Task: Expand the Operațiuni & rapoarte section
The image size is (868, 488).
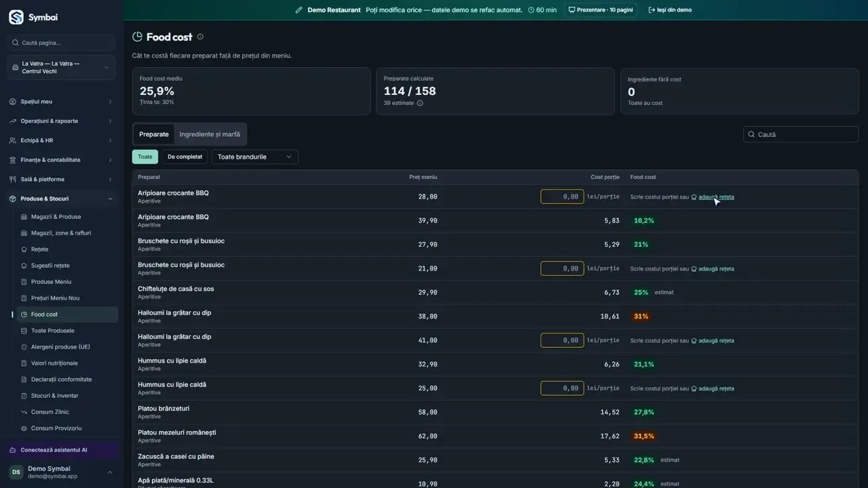Action: (61, 121)
